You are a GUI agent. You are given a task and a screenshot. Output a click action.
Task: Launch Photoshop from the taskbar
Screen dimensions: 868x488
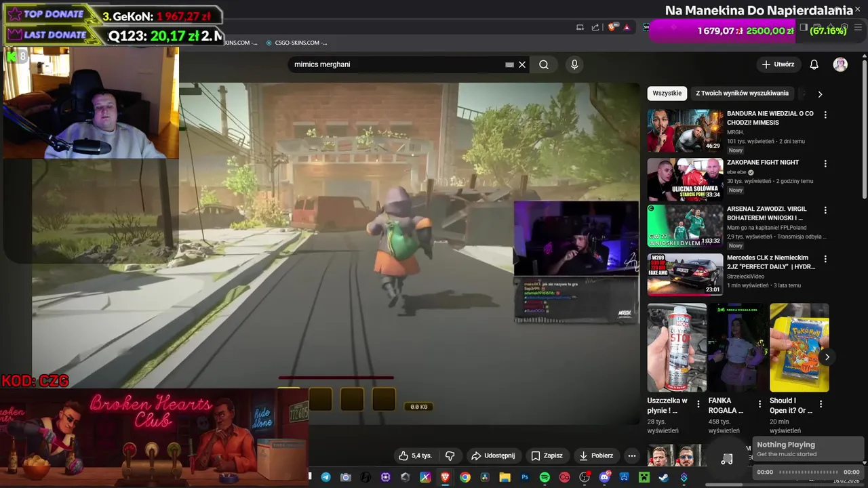pos(525,477)
